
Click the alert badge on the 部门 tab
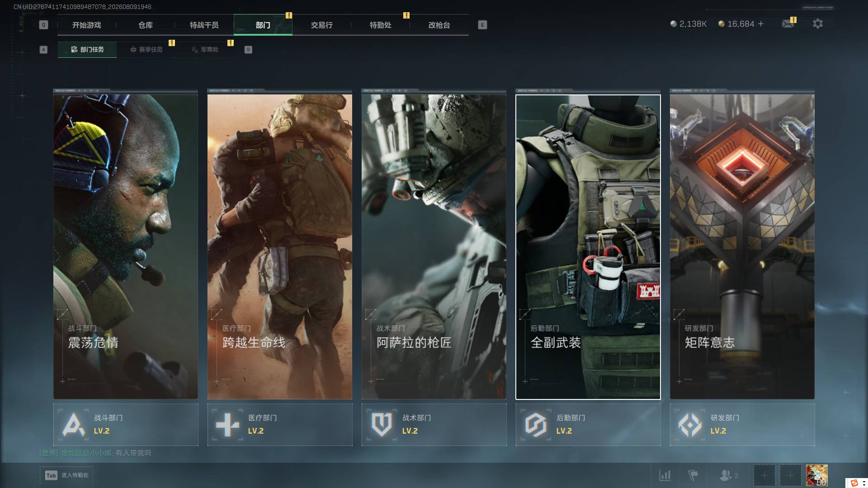click(x=289, y=15)
